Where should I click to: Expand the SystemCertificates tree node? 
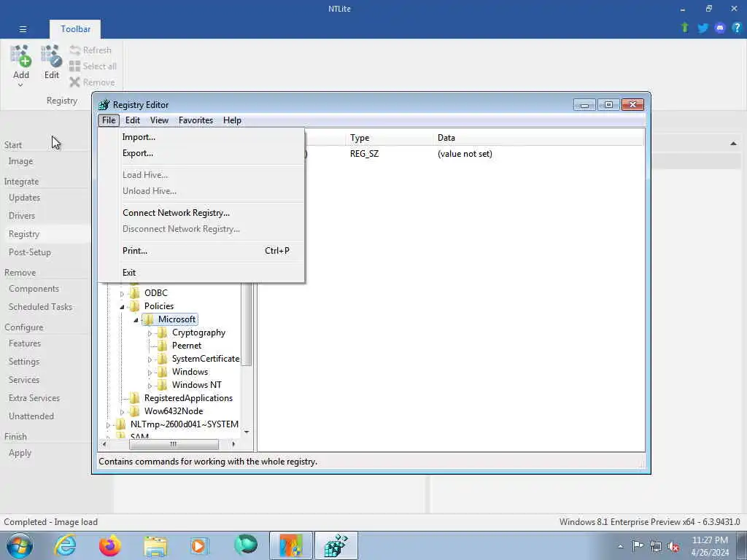(150, 359)
